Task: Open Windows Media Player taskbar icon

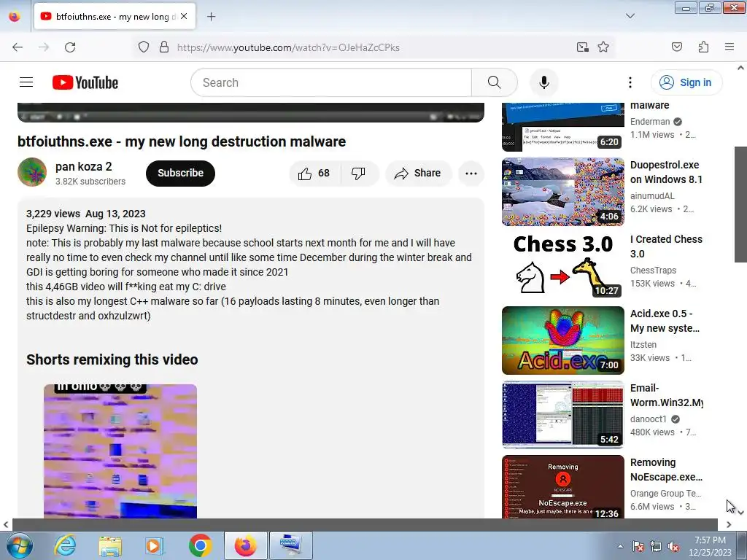Action: click(x=155, y=545)
